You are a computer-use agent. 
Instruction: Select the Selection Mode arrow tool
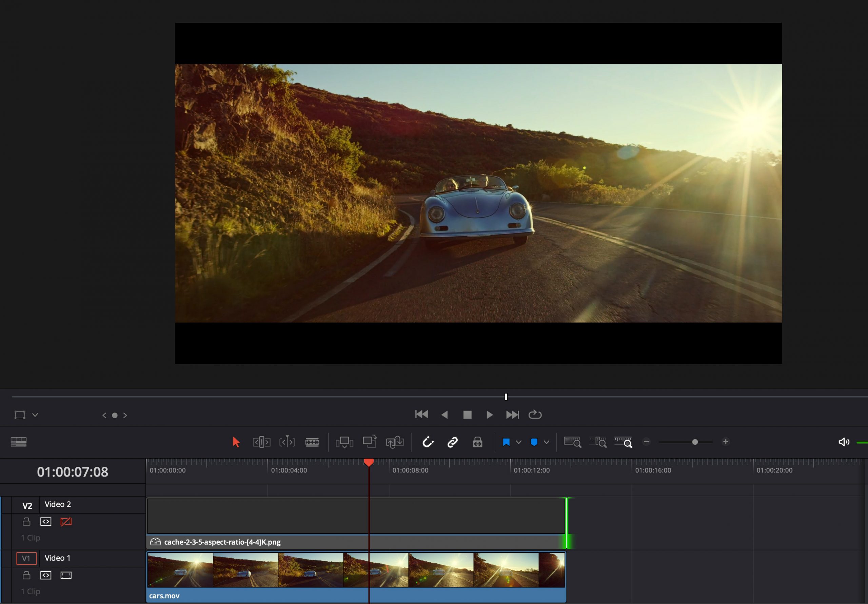tap(236, 442)
